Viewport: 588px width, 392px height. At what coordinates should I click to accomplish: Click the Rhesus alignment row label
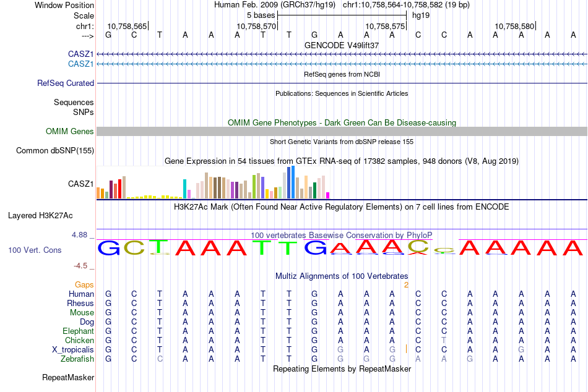(80, 303)
